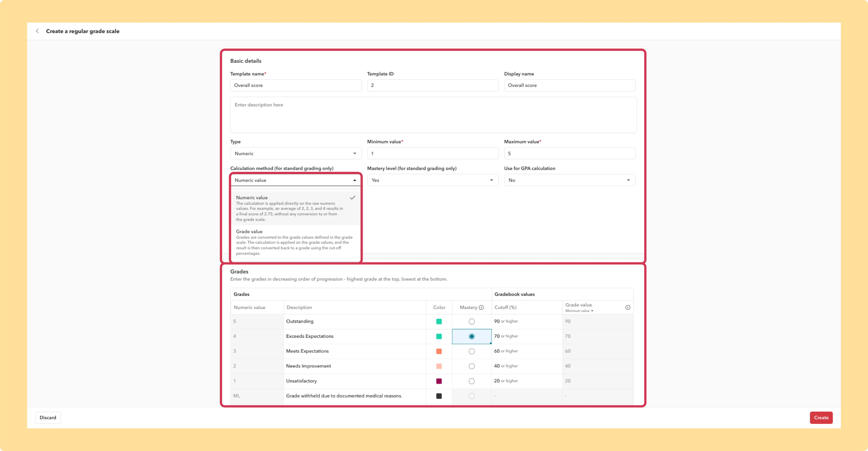The image size is (868, 451).
Task: Focus the Display name field
Action: [569, 85]
